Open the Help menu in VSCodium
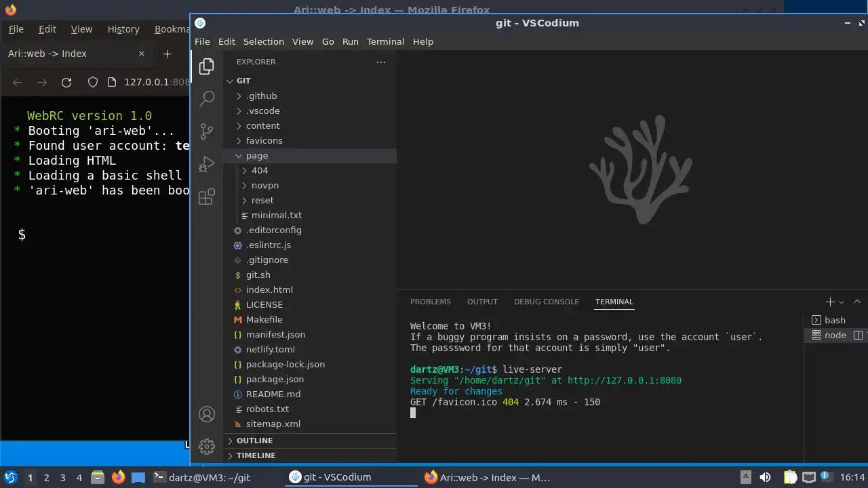Viewport: 868px width, 488px height. [423, 41]
